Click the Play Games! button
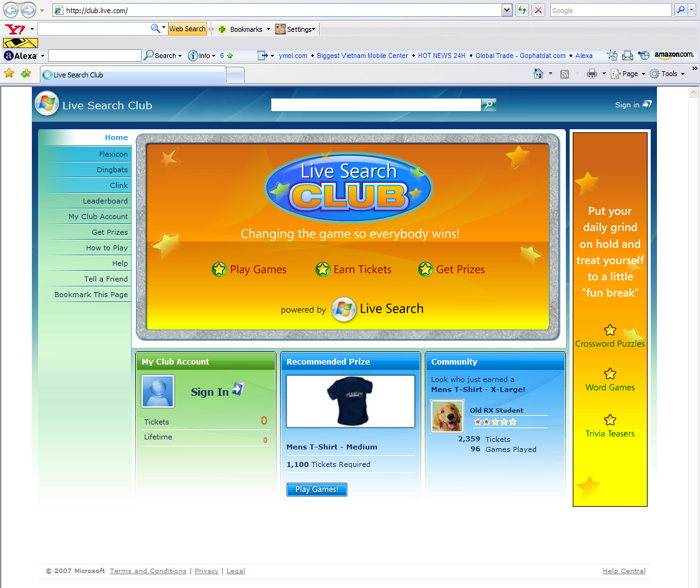 pos(316,489)
